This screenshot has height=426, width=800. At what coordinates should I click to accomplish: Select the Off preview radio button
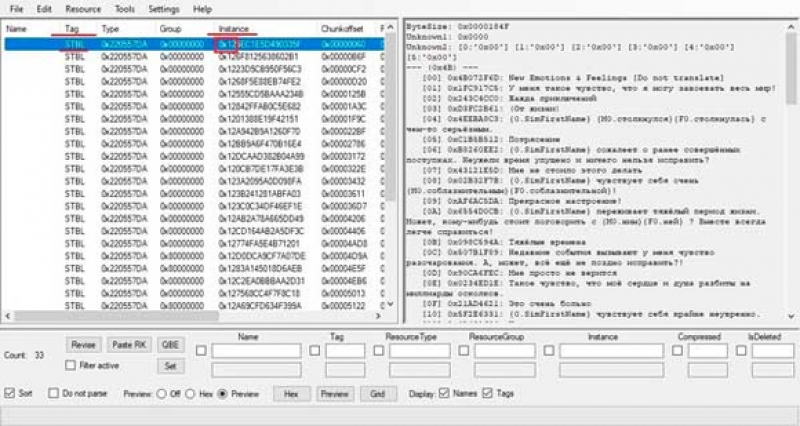click(x=161, y=394)
